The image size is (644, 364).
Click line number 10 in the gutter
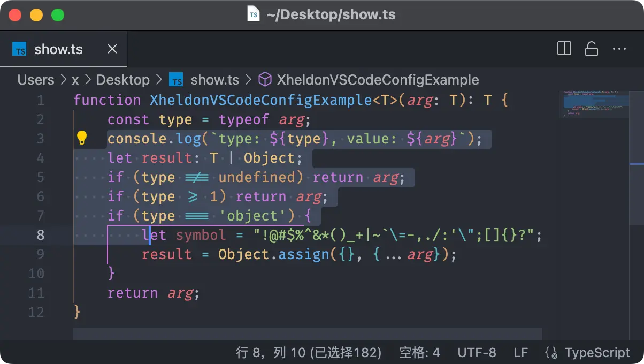[x=36, y=274]
